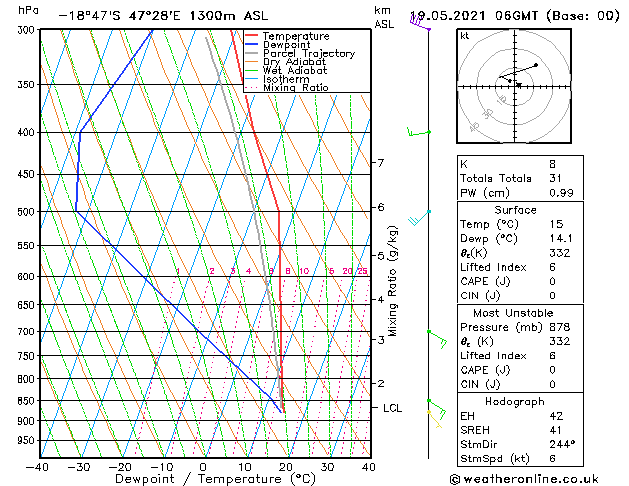Click the 19.05.2021 06GMT date header

click(514, 16)
